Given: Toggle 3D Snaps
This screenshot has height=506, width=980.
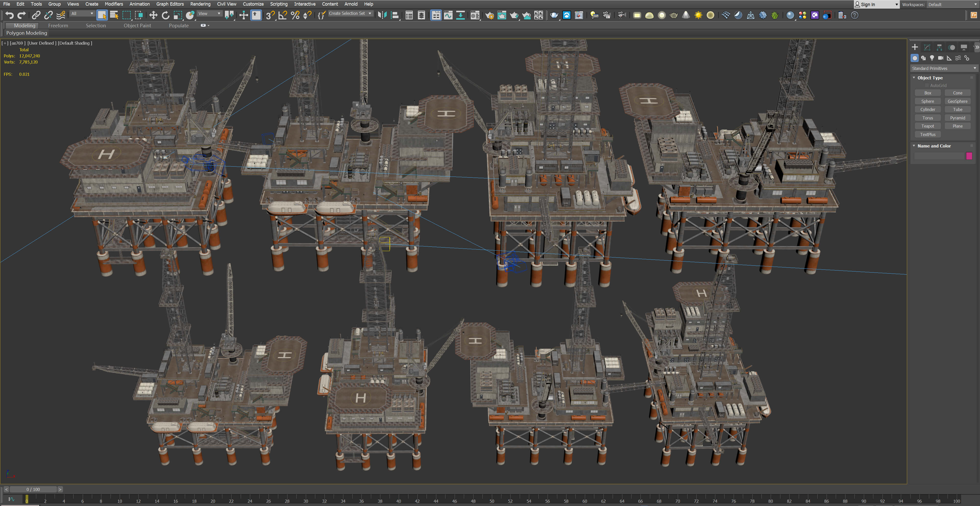Looking at the screenshot, I should (270, 15).
